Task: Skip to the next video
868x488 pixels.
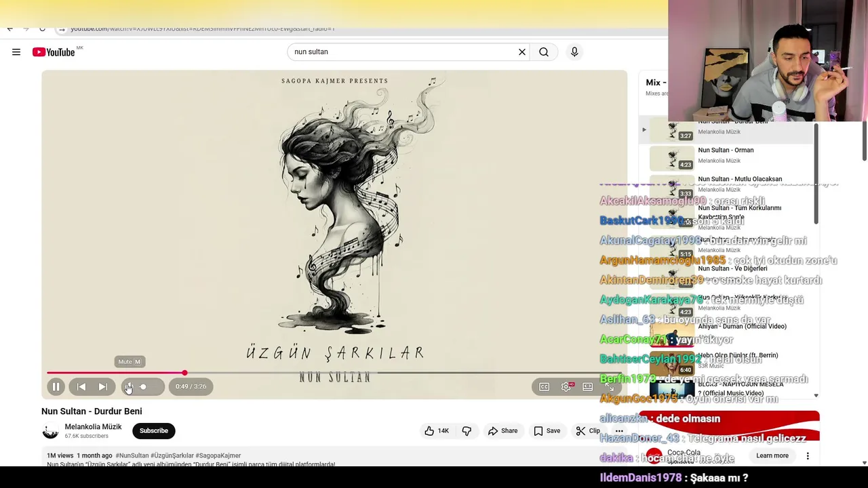Action: click(x=103, y=386)
